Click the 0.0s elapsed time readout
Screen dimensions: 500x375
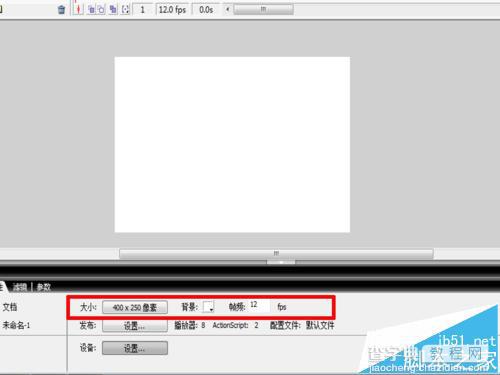pyautogui.click(x=206, y=10)
